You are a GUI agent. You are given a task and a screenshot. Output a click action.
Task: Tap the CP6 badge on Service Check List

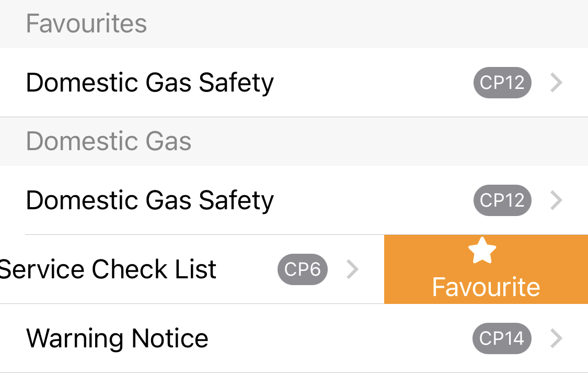[x=303, y=269]
